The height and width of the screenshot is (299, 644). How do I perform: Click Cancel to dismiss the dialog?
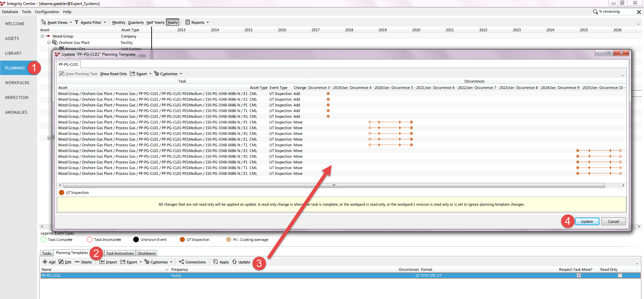613,221
